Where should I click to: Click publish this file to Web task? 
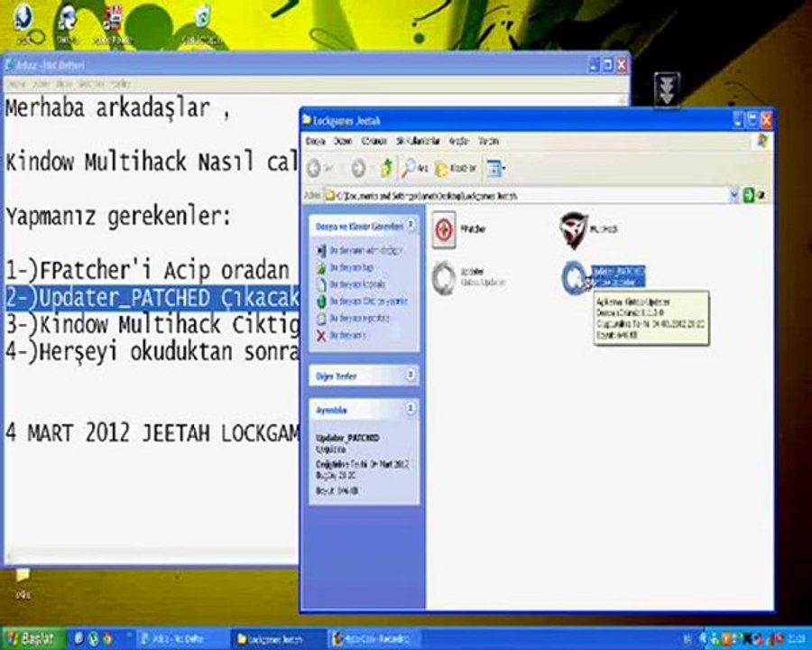click(x=362, y=302)
